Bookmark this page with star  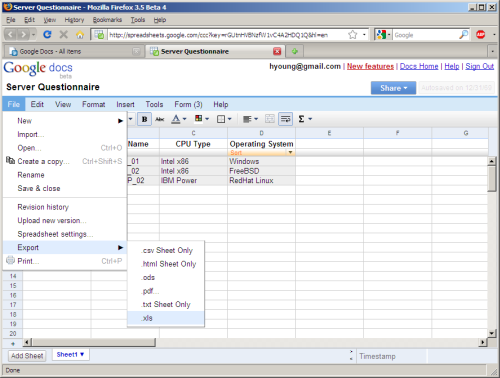[352, 35]
